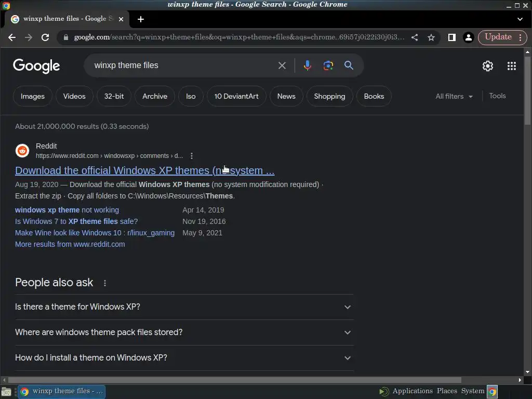The width and height of the screenshot is (532, 399).
Task: Click the Google search input field
Action: 183,65
